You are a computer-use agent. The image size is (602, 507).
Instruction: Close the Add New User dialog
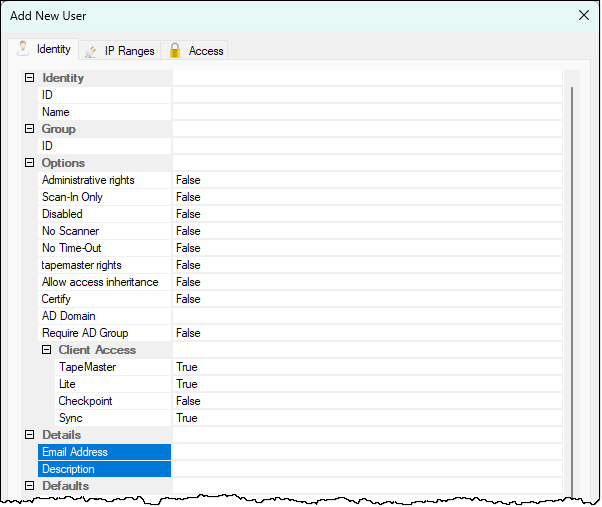coord(584,15)
